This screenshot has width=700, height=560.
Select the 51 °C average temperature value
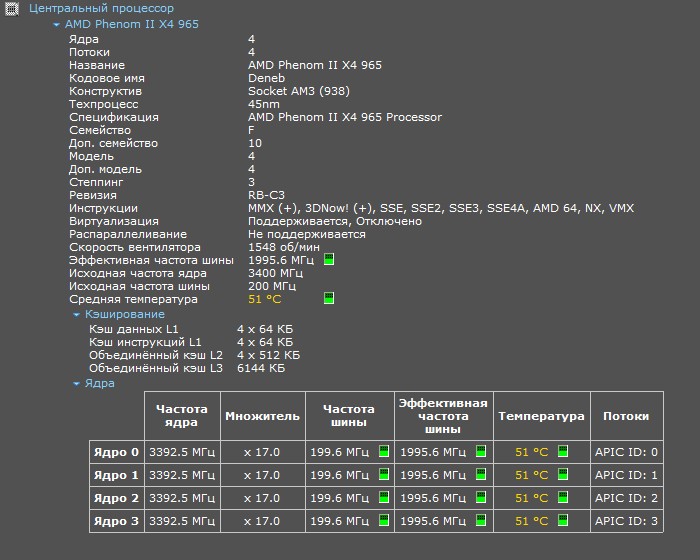click(x=265, y=299)
